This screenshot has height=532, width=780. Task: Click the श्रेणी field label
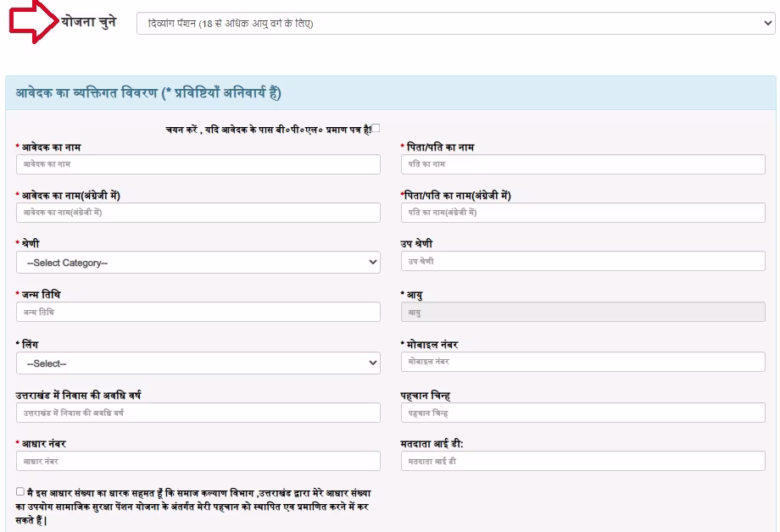coord(30,244)
